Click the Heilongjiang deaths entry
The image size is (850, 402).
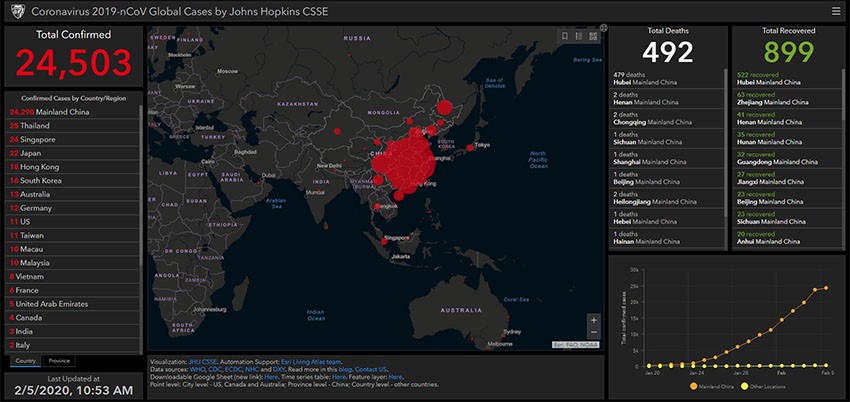(667, 198)
